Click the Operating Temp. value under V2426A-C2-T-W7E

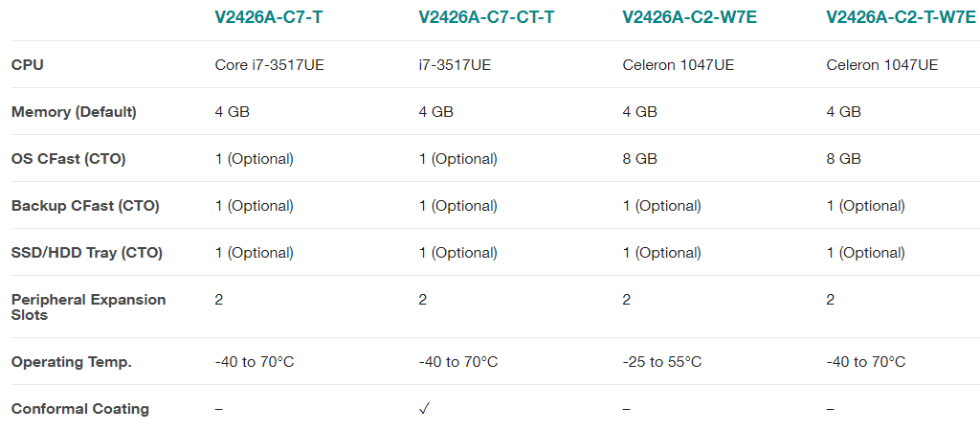point(865,362)
